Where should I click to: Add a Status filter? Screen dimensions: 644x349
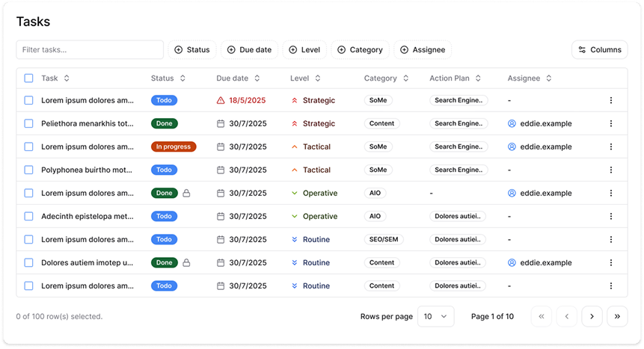coord(192,50)
